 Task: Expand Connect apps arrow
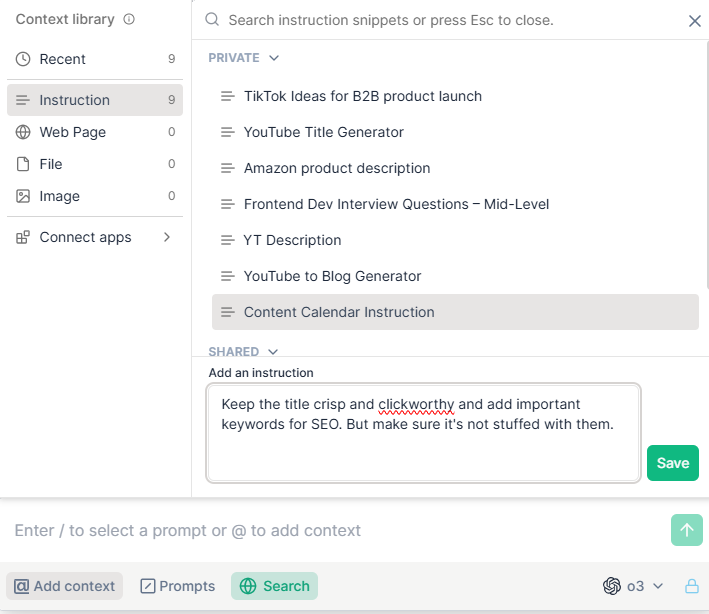(167, 237)
